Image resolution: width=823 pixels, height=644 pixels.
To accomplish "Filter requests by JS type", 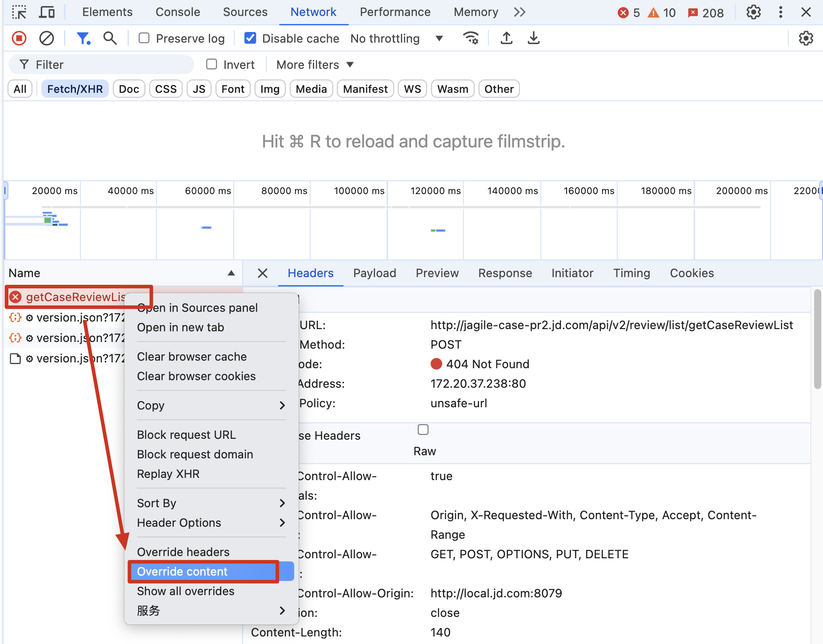I will tap(199, 89).
